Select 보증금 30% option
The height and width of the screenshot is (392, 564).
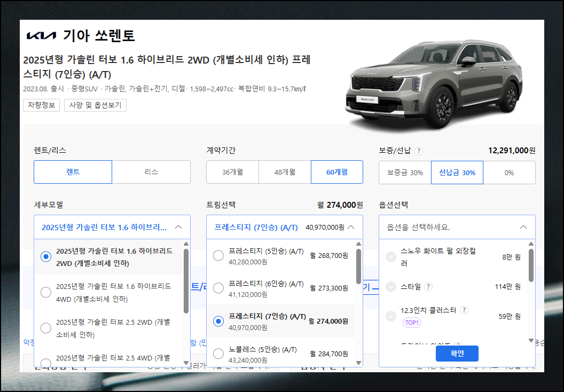coord(405,173)
